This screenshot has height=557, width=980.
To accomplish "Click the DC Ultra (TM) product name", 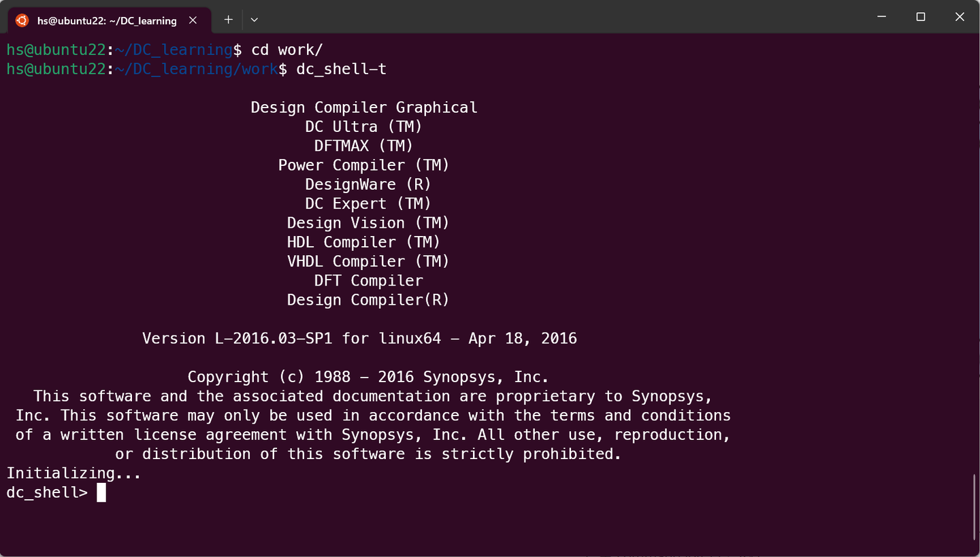I will 363,126.
